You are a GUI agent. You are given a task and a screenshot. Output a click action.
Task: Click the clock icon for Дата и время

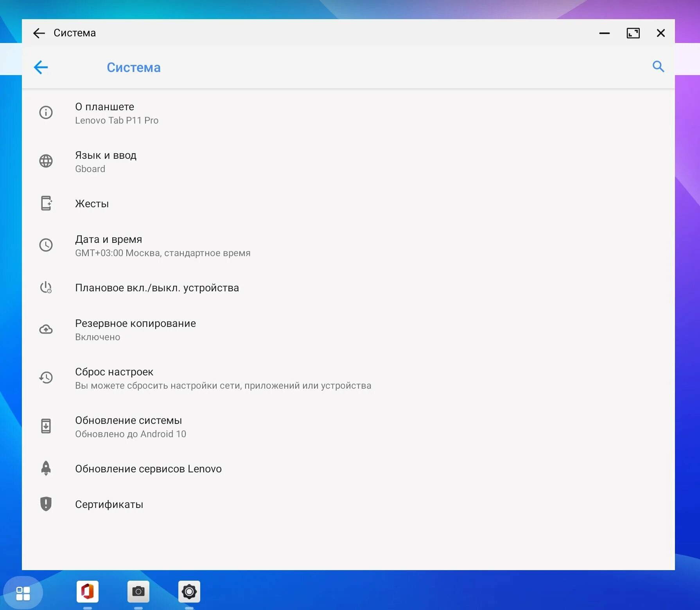click(x=46, y=245)
